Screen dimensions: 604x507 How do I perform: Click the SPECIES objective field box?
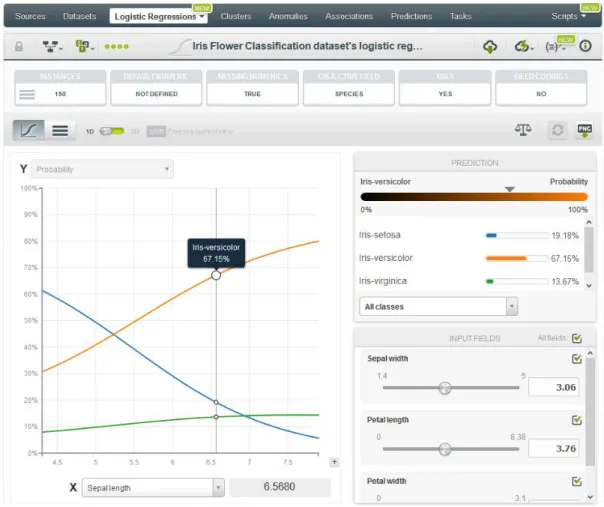pyautogui.click(x=349, y=88)
